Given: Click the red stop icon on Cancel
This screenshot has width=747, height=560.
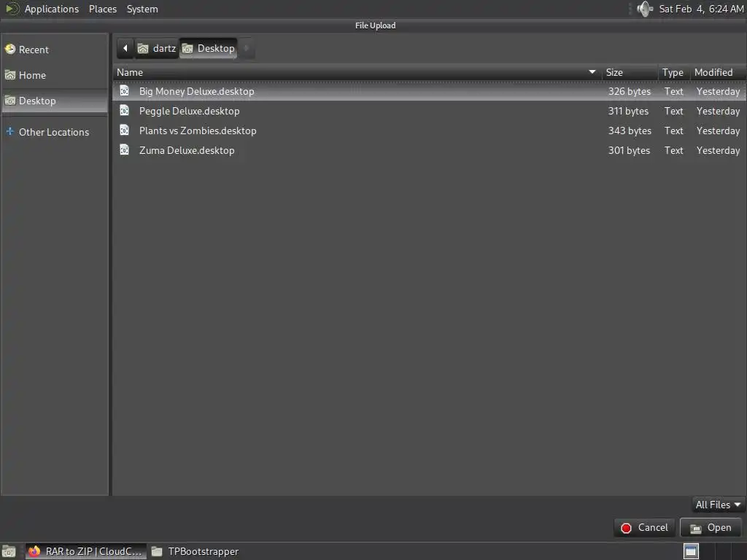Looking at the screenshot, I should coord(626,528).
